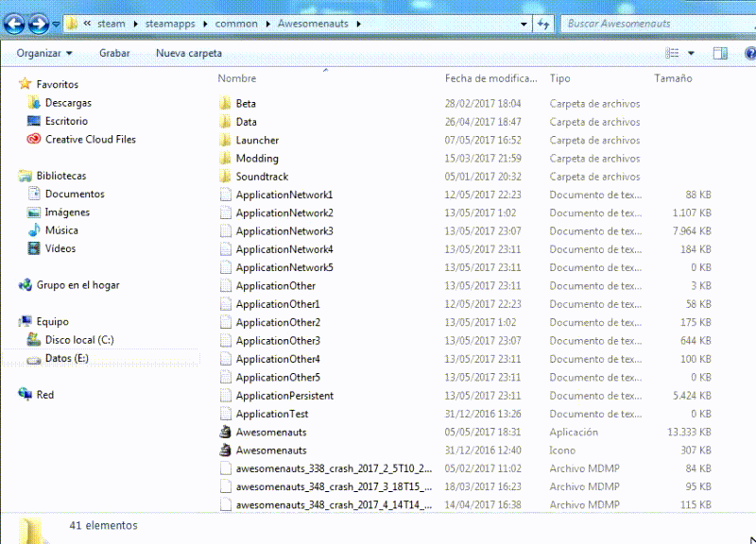Select awesomenauts_348_crash_2017_4_14 MDMP file

[334, 505]
